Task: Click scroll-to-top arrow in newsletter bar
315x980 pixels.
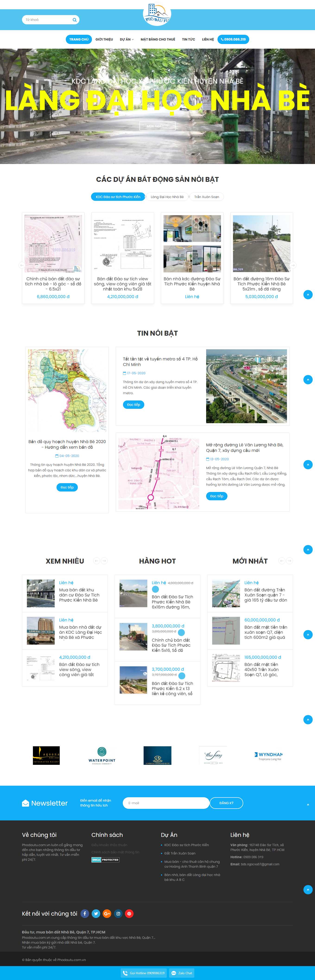Action: click(x=308, y=804)
